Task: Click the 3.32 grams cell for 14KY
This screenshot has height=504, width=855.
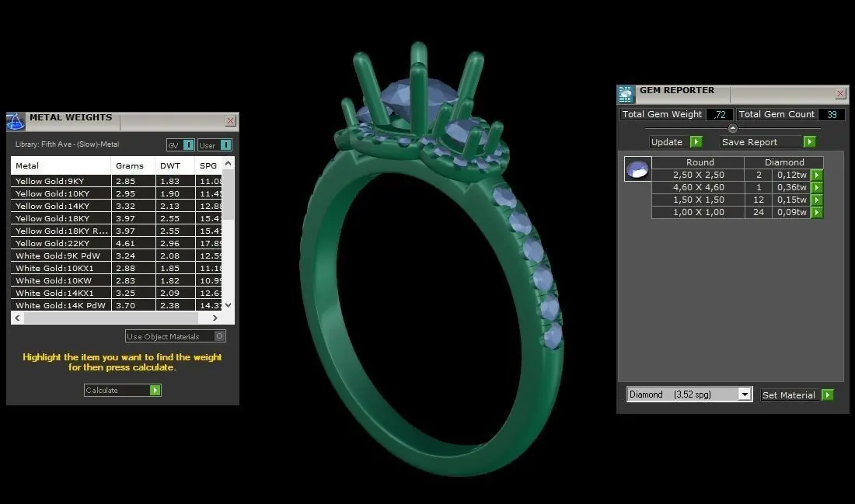Action: (x=133, y=206)
